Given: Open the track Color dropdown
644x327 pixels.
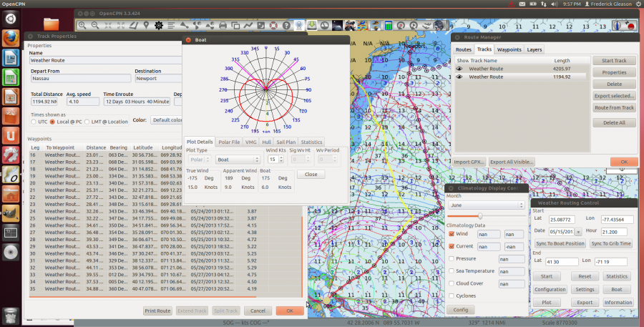Looking at the screenshot, I should (x=166, y=120).
